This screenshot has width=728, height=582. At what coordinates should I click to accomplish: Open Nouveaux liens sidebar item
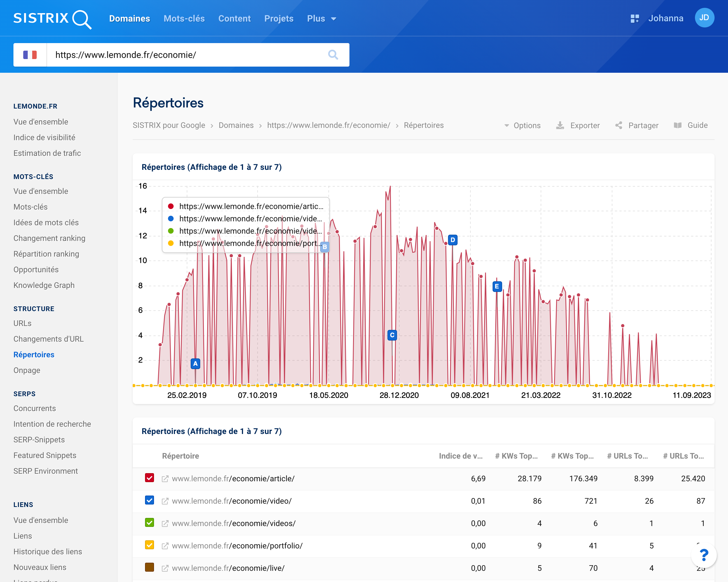(x=40, y=567)
